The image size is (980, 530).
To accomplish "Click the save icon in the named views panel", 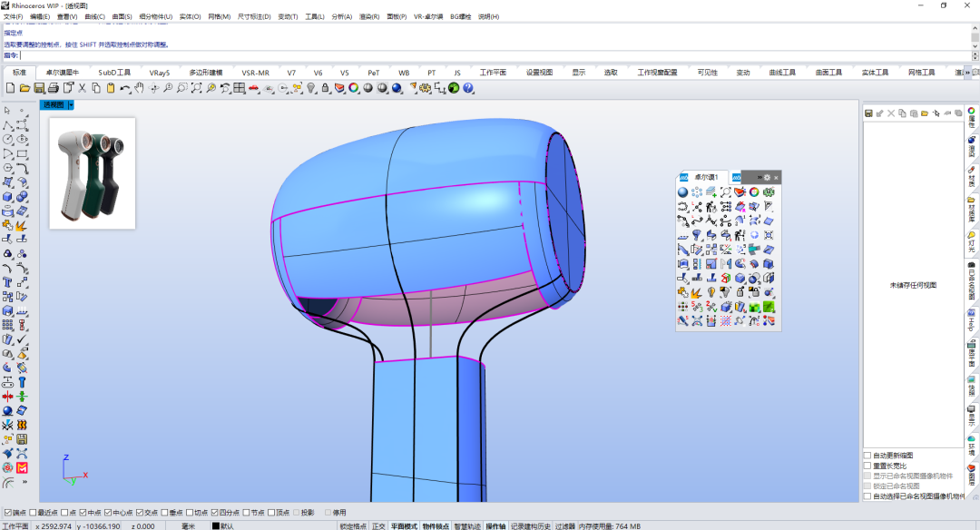I will (868, 113).
